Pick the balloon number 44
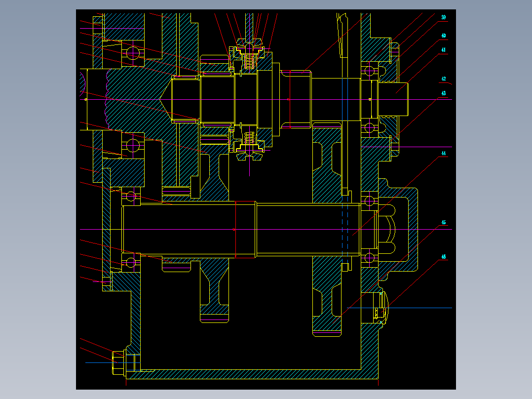The width and height of the screenshot is (532, 399). (x=444, y=154)
